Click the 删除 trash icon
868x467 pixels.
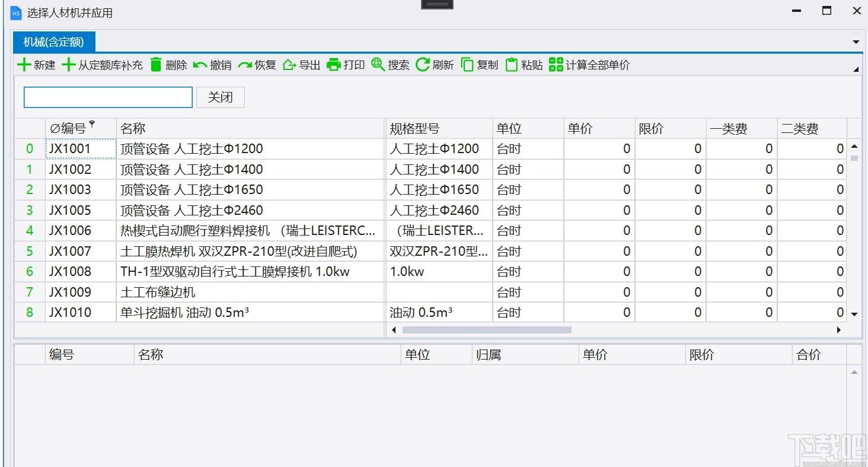[156, 65]
